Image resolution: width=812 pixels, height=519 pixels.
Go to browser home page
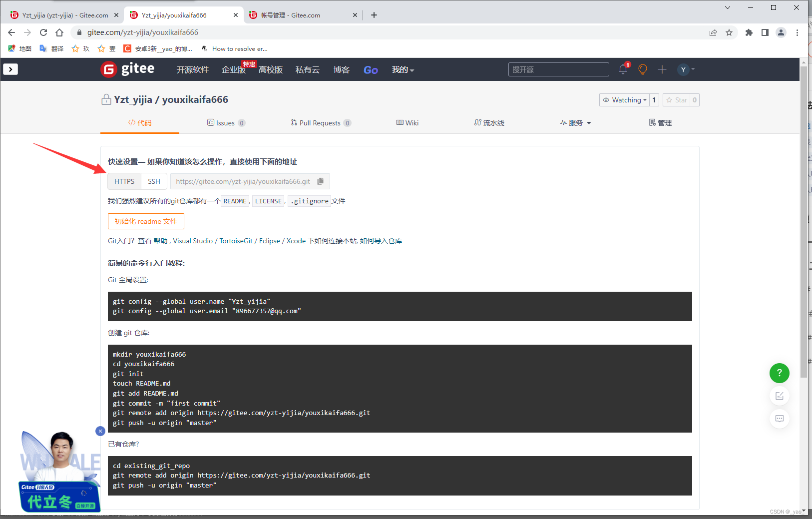(59, 32)
